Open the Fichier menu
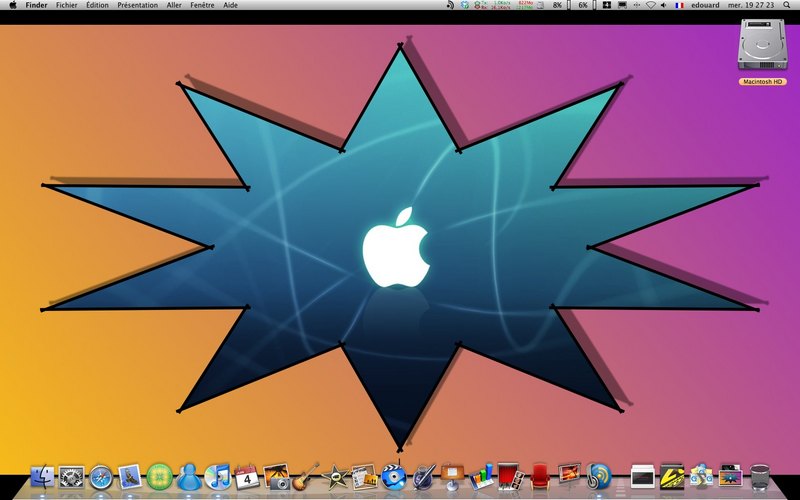 point(66,5)
